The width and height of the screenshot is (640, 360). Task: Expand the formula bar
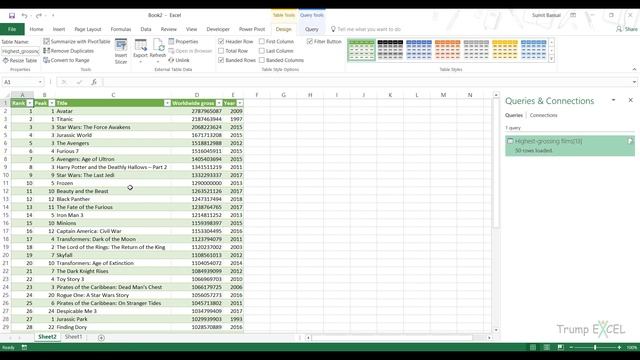[x=634, y=82]
